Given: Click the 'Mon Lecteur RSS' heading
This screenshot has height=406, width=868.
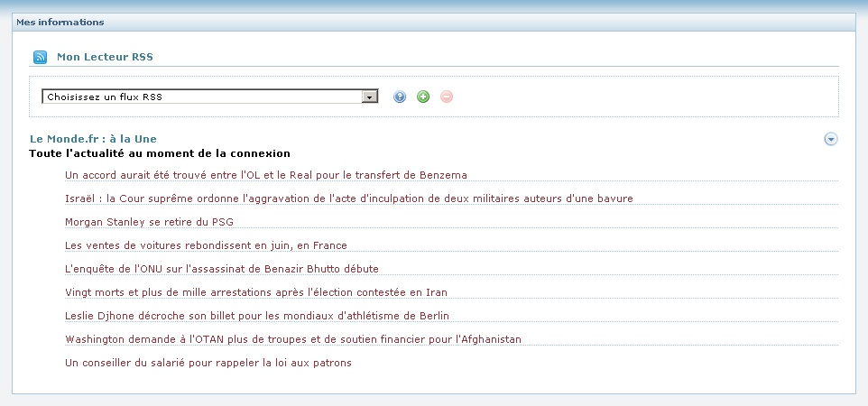Looking at the screenshot, I should click(105, 57).
